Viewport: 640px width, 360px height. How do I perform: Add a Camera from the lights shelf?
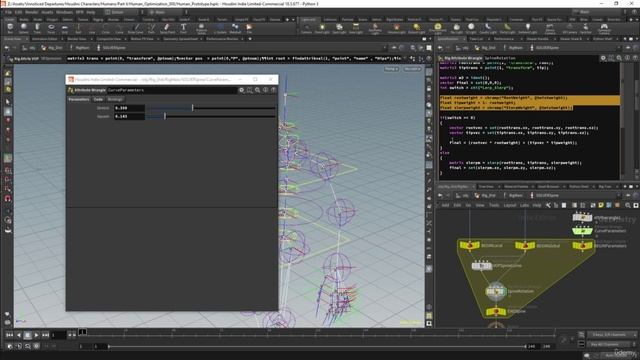point(306,28)
